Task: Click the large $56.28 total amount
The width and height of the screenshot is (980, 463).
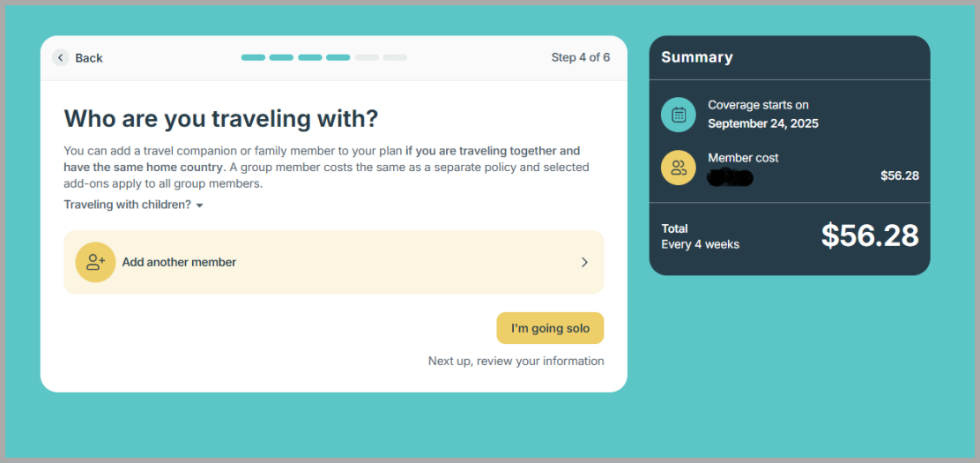Action: point(870,235)
